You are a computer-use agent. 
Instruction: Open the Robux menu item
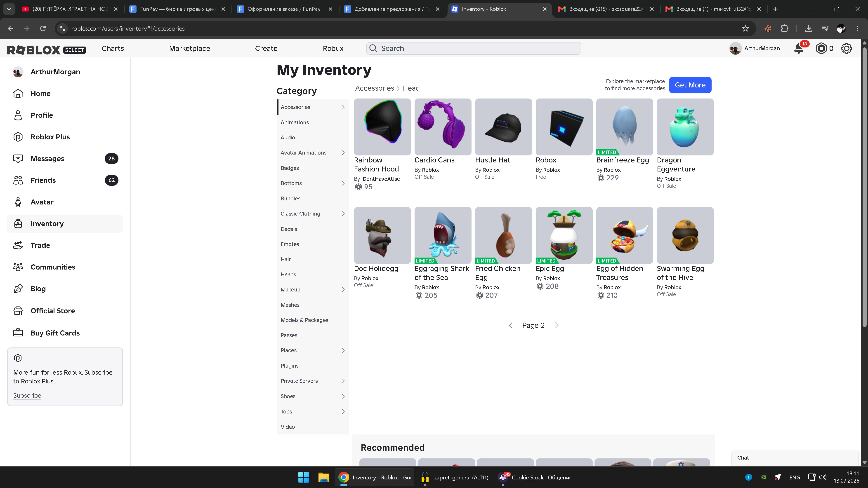pos(333,49)
